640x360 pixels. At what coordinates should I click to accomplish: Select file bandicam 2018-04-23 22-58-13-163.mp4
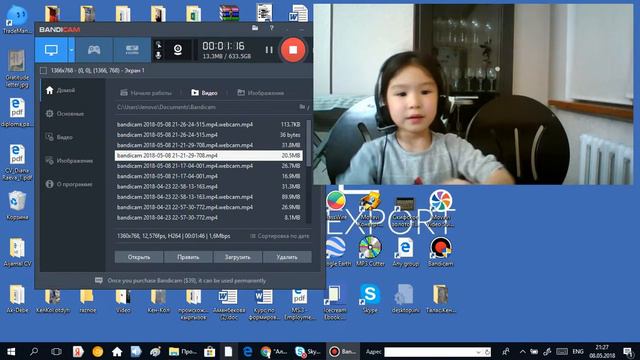click(209, 187)
